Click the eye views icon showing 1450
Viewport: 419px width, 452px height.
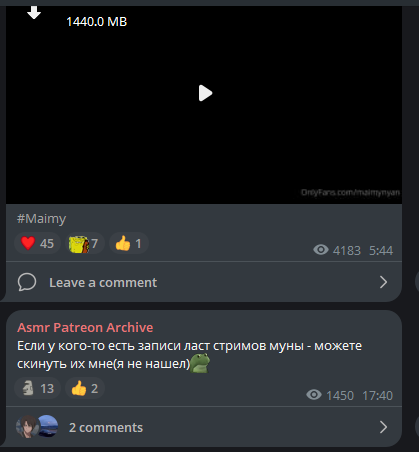(x=314, y=395)
